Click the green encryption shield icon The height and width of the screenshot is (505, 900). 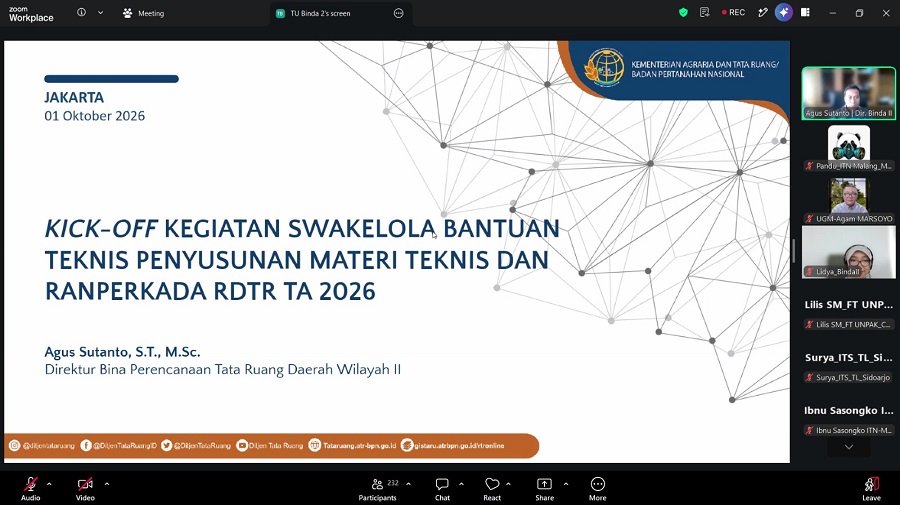click(683, 13)
